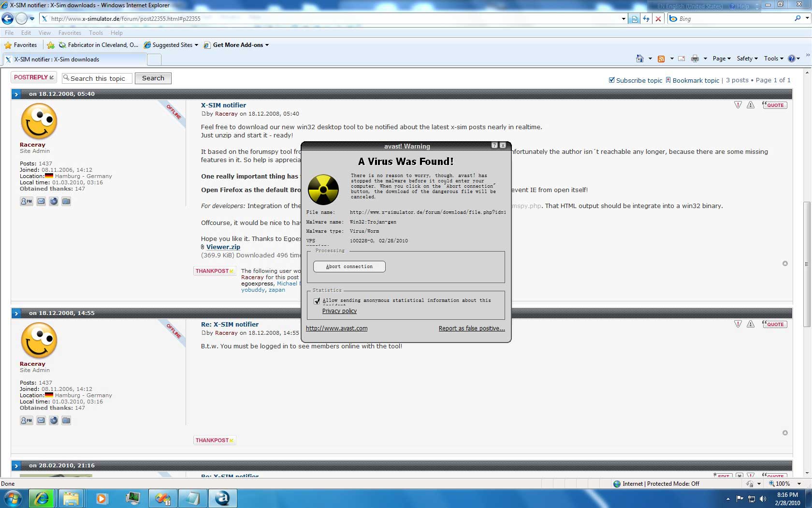812x508 pixels.
Task: Open the File menu
Action: pyautogui.click(x=9, y=33)
